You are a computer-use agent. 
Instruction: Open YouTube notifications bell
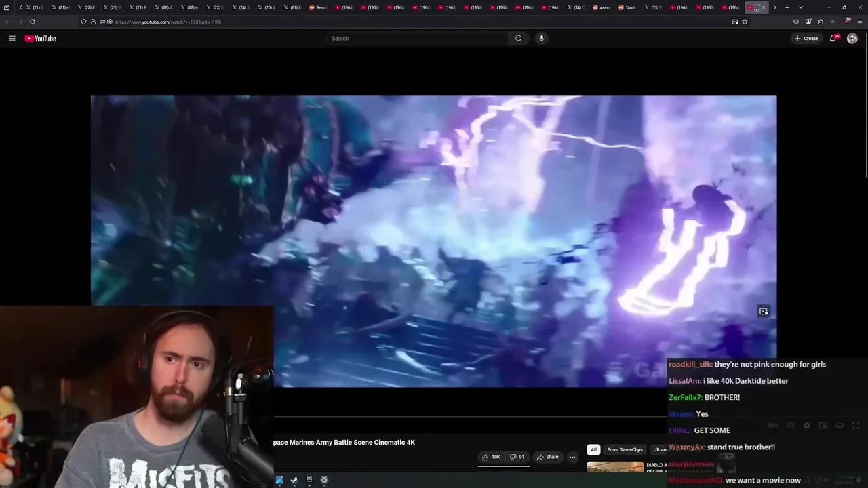point(833,39)
